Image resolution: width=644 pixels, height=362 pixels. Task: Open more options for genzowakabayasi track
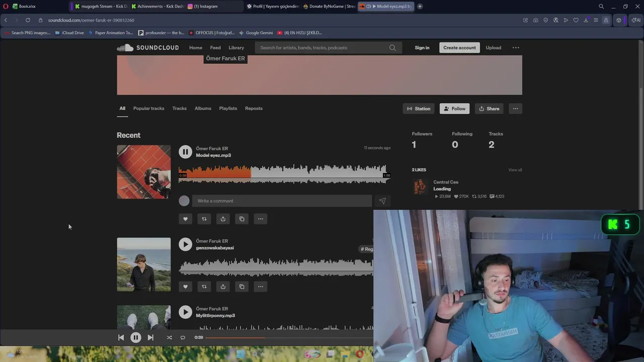pos(261,287)
